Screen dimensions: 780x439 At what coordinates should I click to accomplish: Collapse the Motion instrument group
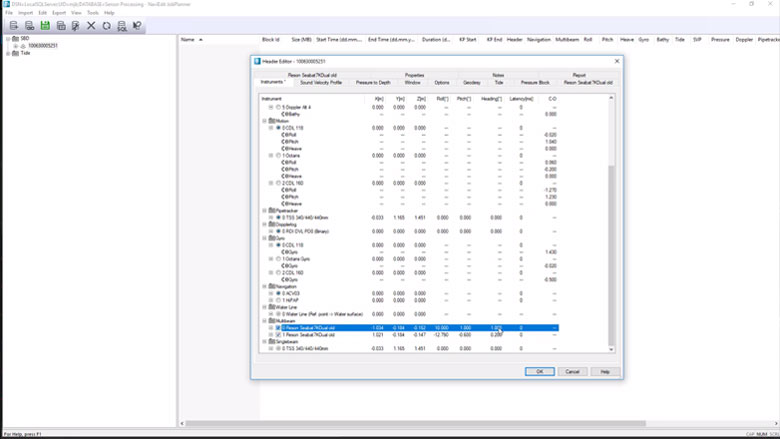265,121
